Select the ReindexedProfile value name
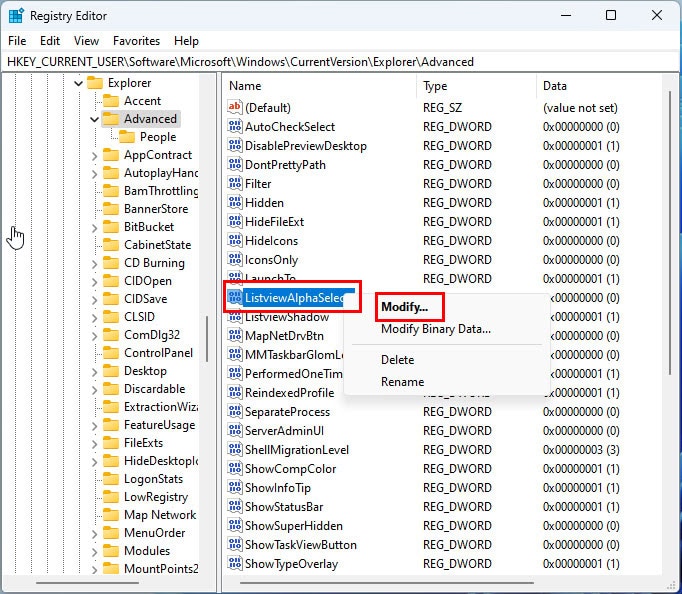This screenshot has height=594, width=682. coord(289,393)
